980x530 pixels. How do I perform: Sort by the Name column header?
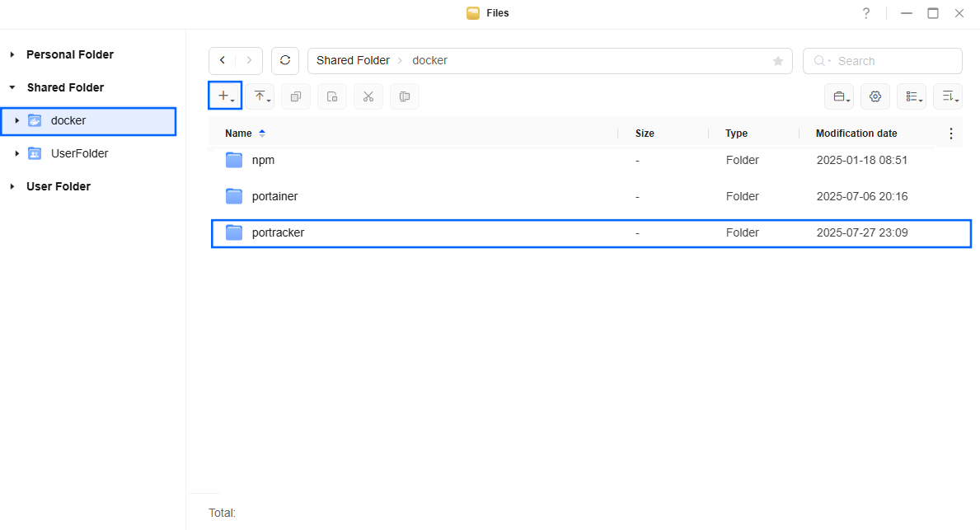239,134
